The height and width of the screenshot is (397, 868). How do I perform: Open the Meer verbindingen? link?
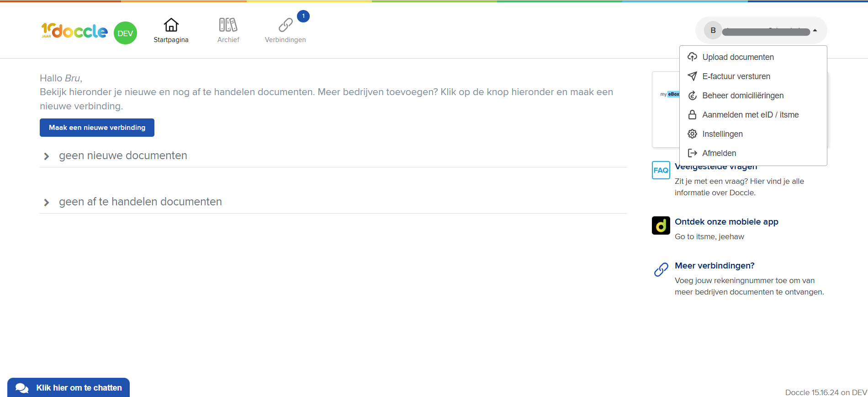715,266
